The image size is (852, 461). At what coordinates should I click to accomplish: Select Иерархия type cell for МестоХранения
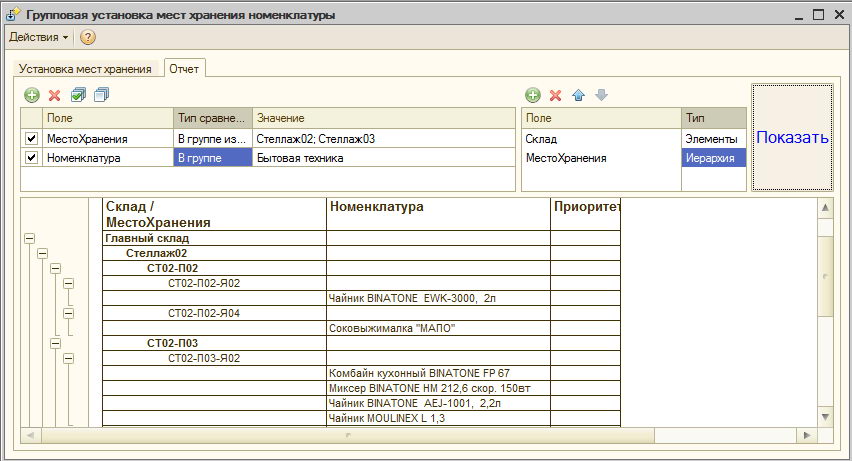point(713,158)
